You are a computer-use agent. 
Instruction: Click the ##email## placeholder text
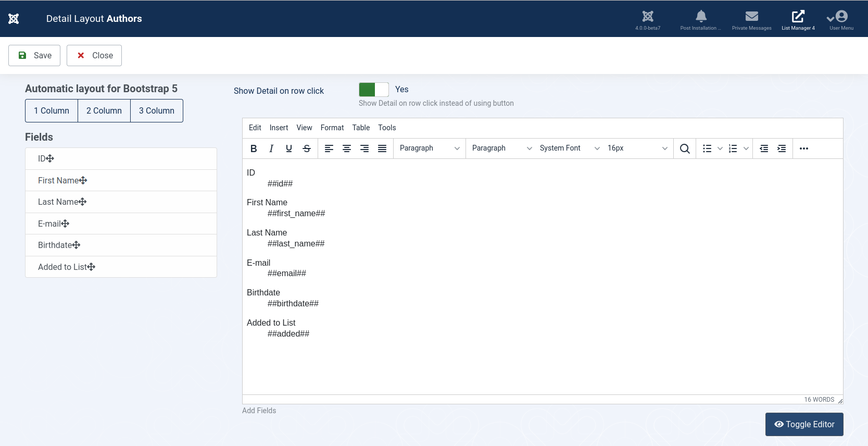(x=287, y=273)
